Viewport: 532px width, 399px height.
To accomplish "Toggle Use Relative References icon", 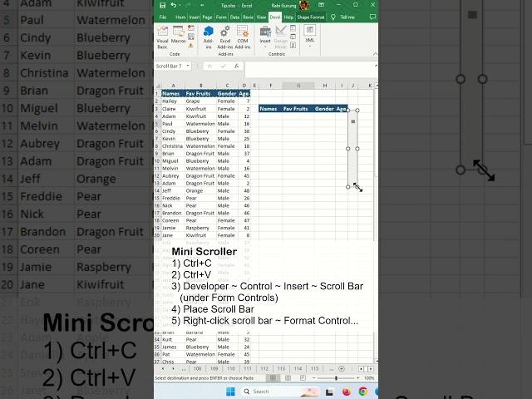I will [x=191, y=37].
